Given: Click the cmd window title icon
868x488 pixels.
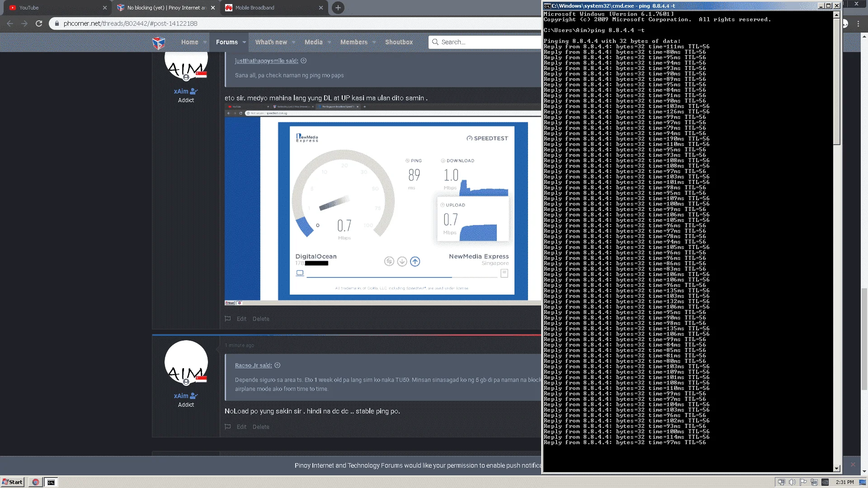Looking at the screenshot, I should 547,6.
